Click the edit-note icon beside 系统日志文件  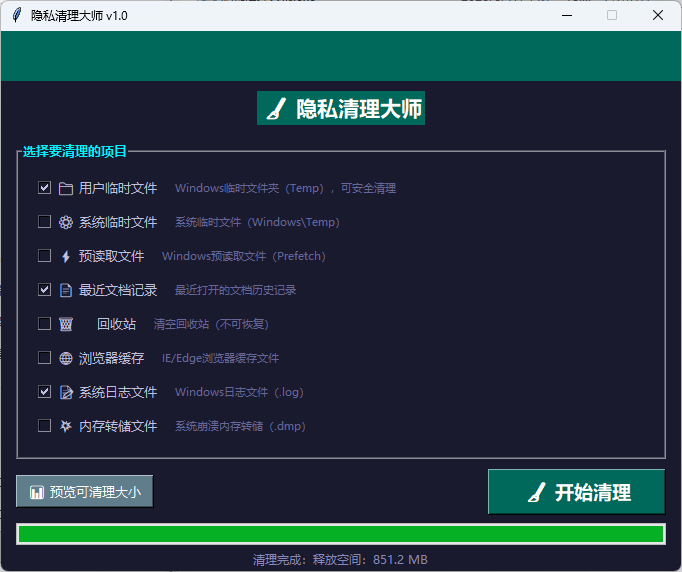pyautogui.click(x=66, y=392)
